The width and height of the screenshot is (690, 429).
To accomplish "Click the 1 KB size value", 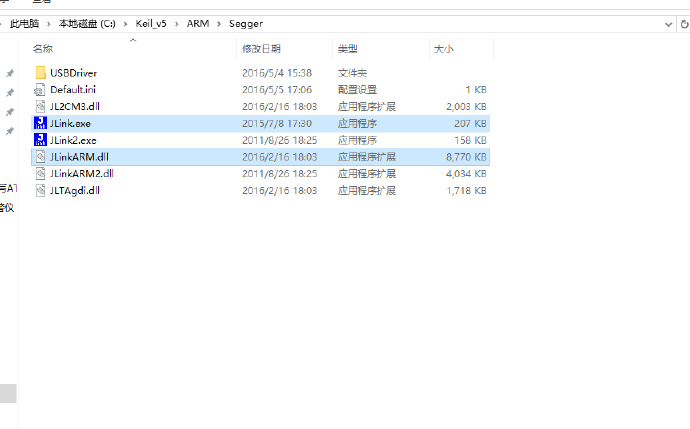I will (x=476, y=90).
